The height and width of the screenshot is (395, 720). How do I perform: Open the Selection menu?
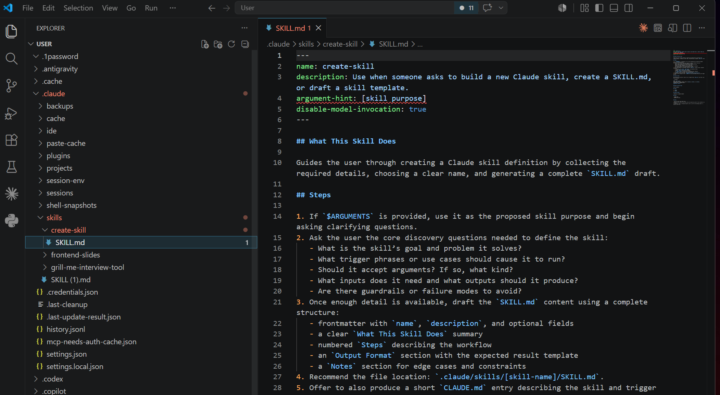[78, 8]
